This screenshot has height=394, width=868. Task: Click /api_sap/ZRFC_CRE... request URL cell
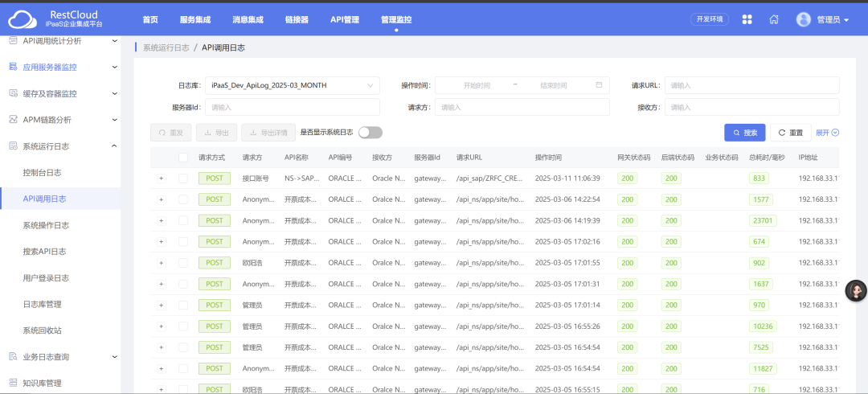(x=490, y=179)
